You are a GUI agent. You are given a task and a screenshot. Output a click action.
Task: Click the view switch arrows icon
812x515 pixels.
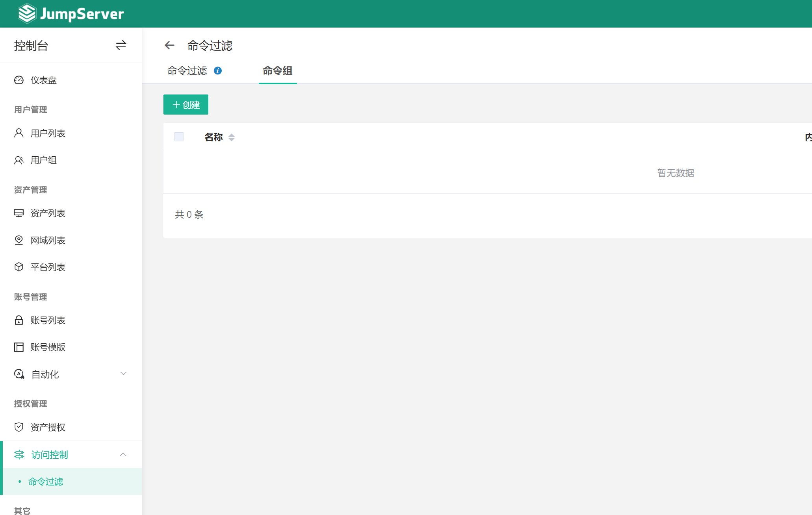(x=121, y=45)
